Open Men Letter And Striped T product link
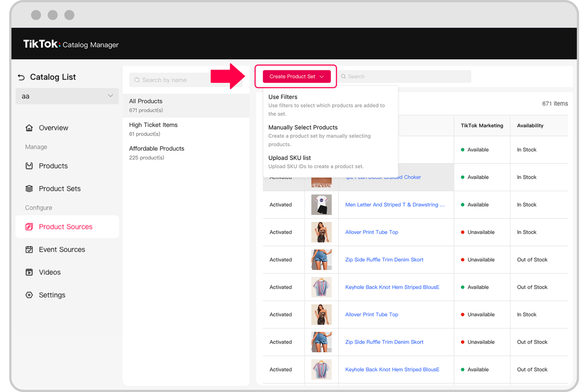The height and width of the screenshot is (392, 588). pyautogui.click(x=395, y=205)
